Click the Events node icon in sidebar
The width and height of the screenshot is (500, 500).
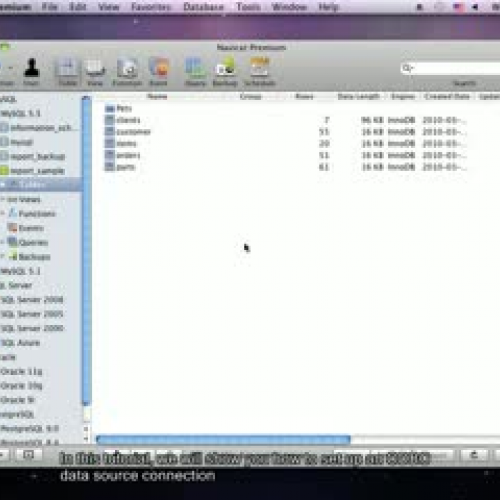click(x=13, y=228)
